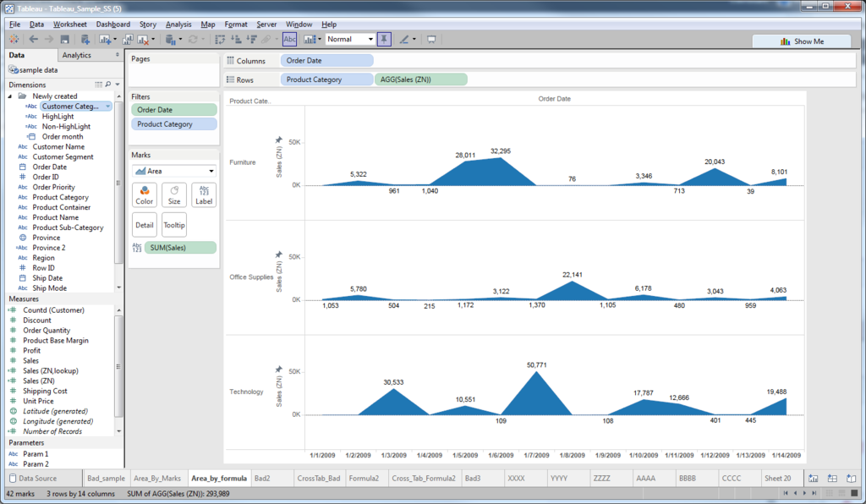Click the new worksheet icon in bottom bar
The width and height of the screenshot is (866, 504).
813,478
